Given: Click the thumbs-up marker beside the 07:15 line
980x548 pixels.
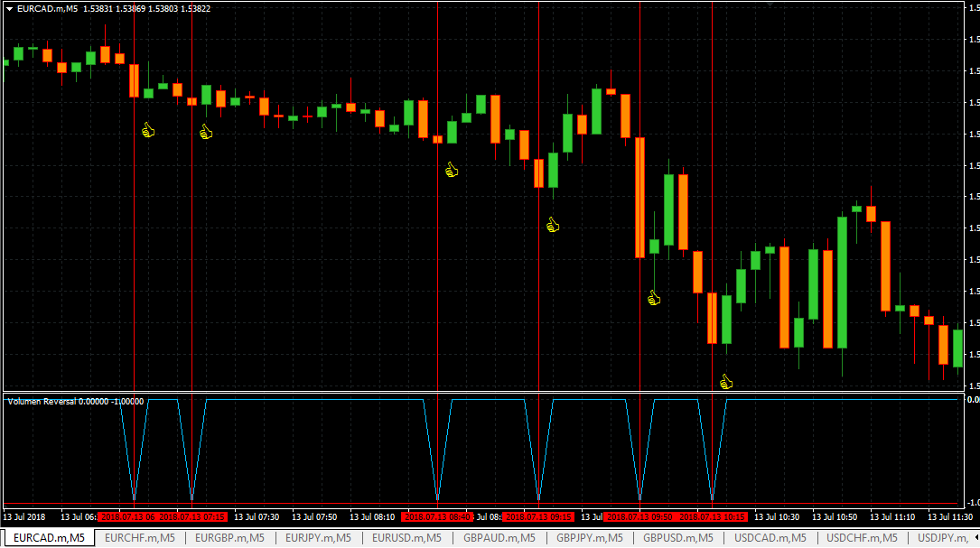Looking at the screenshot, I should point(206,131).
